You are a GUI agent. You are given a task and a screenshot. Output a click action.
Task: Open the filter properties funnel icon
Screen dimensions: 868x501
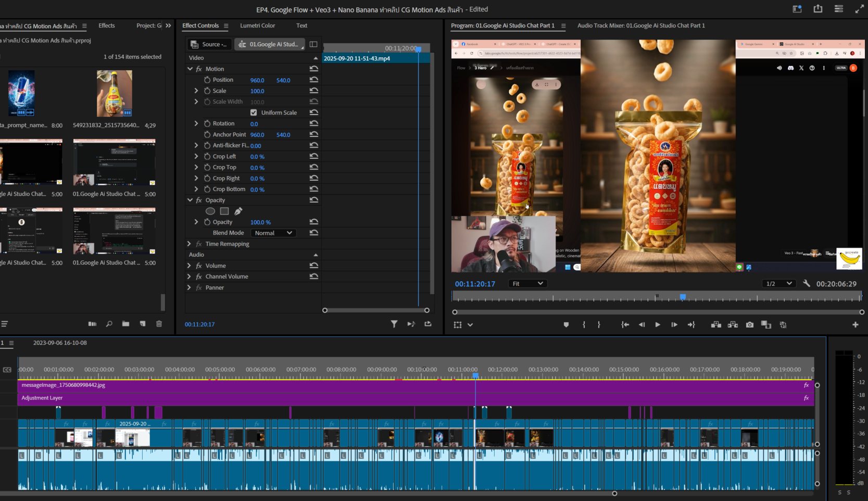394,324
